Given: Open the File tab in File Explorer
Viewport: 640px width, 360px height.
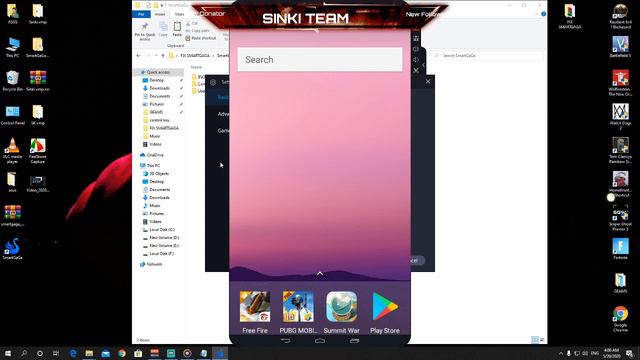Looking at the screenshot, I should tap(141, 14).
